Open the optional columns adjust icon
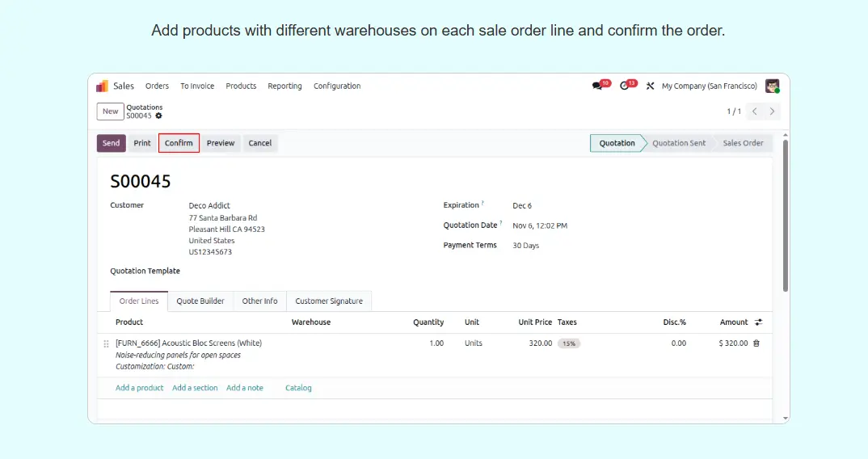The height and width of the screenshot is (459, 868). coord(758,322)
